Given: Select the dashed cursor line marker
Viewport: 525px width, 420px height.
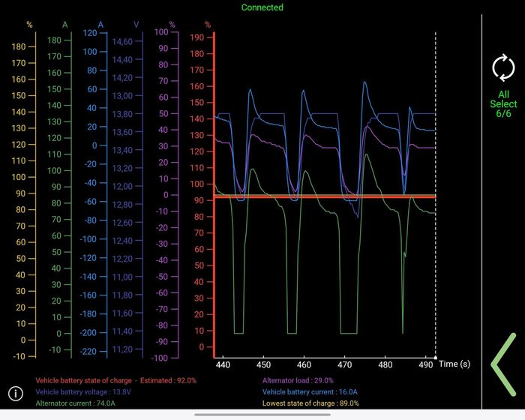Looking at the screenshot, I should pos(436,194).
